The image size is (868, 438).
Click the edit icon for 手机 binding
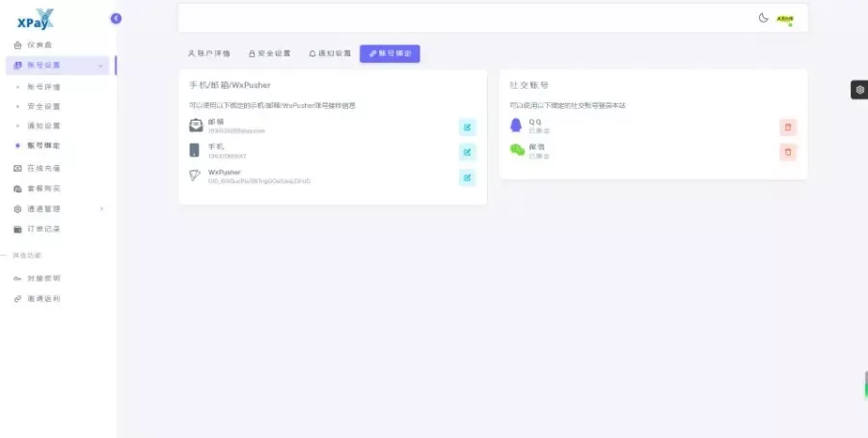click(467, 151)
